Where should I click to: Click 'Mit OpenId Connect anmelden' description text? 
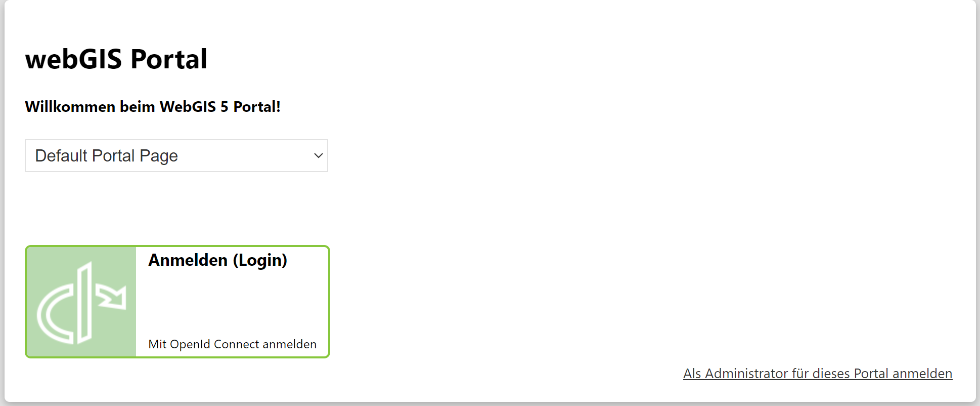point(232,344)
